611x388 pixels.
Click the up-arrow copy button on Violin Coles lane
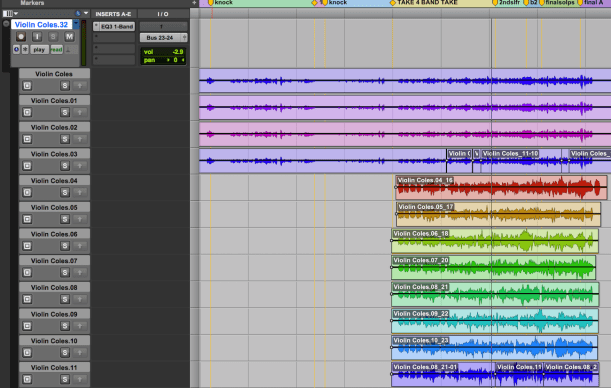coord(80,86)
